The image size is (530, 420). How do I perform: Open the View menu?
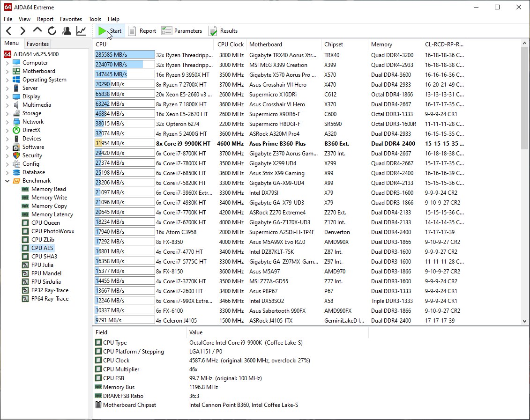[x=24, y=19]
